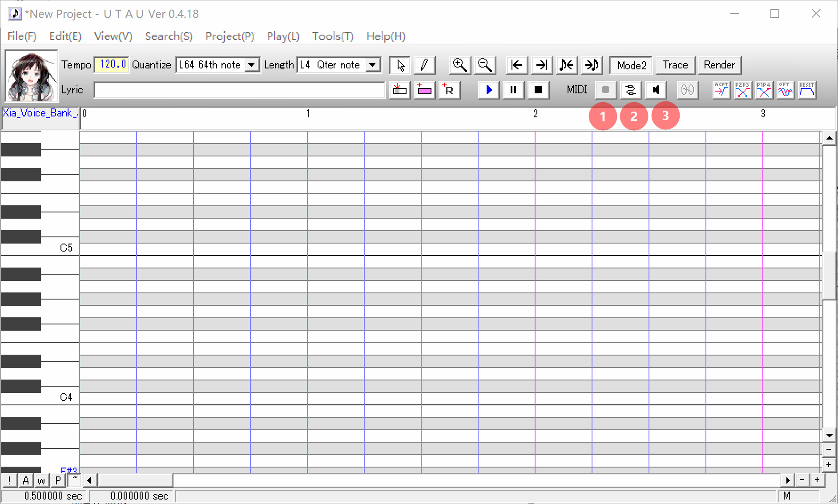Apply the P1P4 crossfade preset
The height and width of the screenshot is (504, 838).
click(x=764, y=90)
